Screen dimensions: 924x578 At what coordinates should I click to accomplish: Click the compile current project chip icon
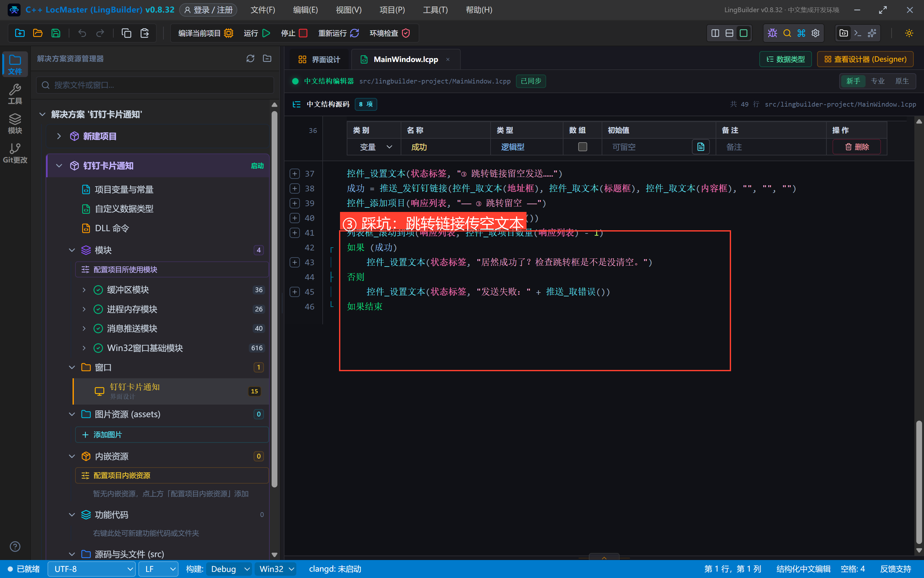229,33
